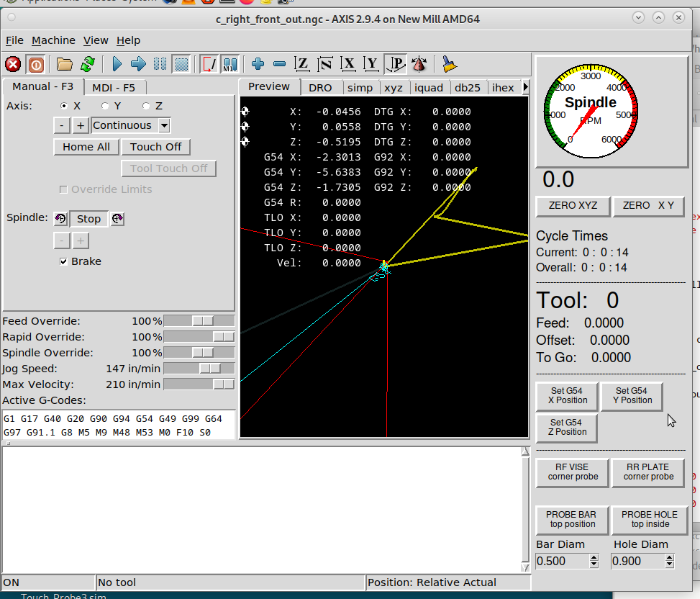Run the program with play icon
Screen dimensions: 700x599
point(117,65)
